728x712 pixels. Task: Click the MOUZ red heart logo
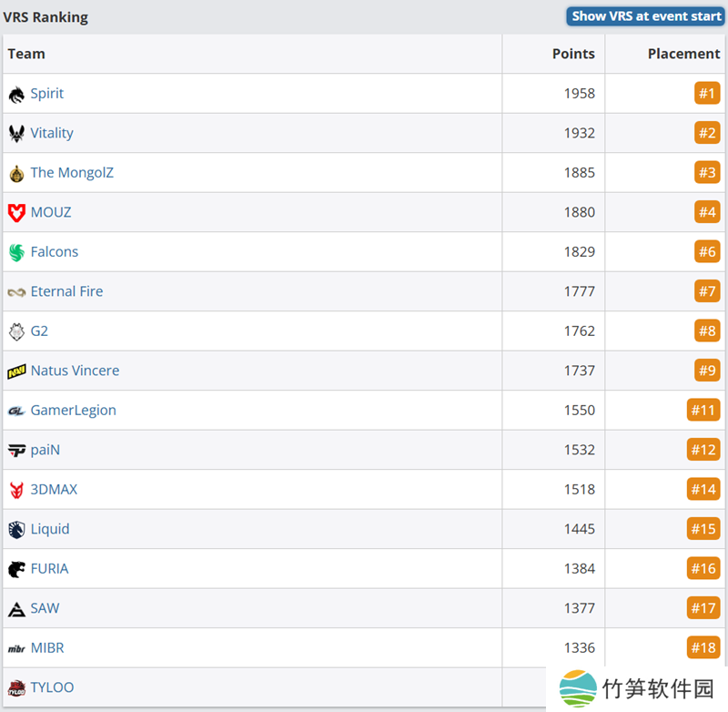16,213
